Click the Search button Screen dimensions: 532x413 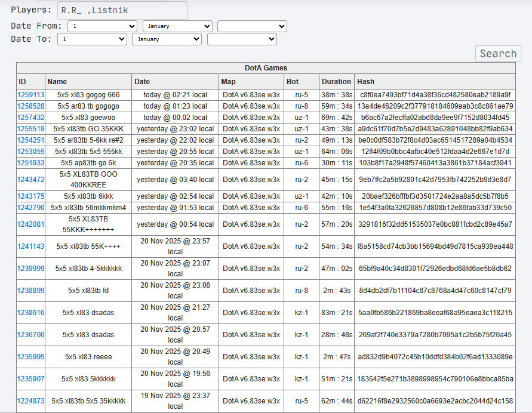[x=498, y=54]
